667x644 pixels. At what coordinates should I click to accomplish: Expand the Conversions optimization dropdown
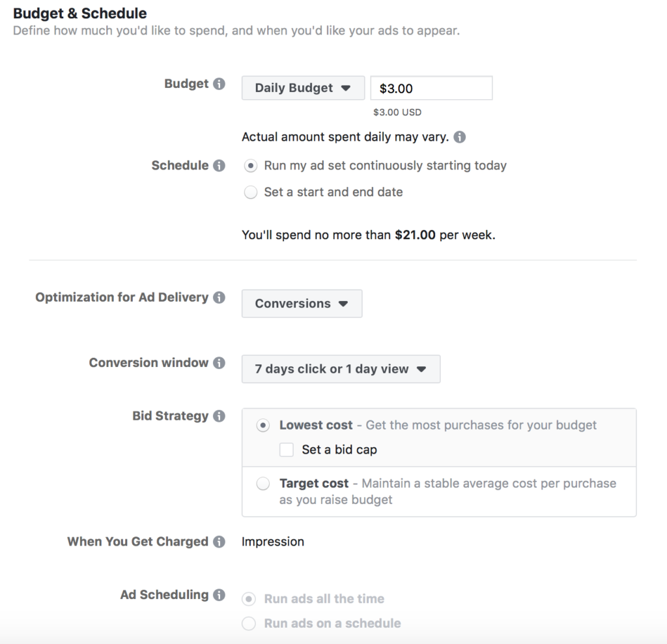[x=302, y=304]
